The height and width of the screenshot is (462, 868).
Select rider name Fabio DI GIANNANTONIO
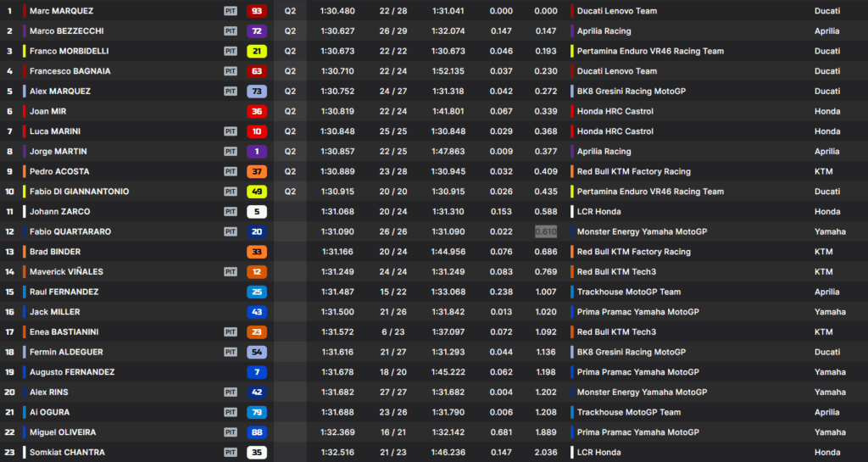point(79,192)
